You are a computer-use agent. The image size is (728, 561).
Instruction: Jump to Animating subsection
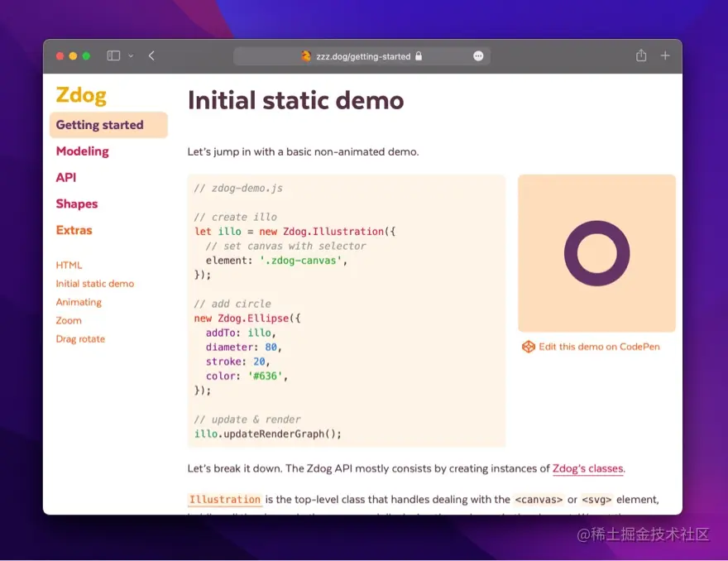(79, 302)
